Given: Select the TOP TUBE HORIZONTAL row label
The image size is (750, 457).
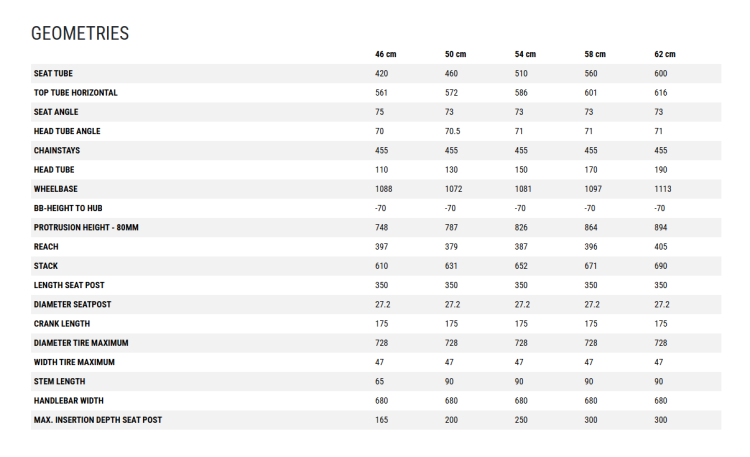Looking at the screenshot, I should coord(76,92).
